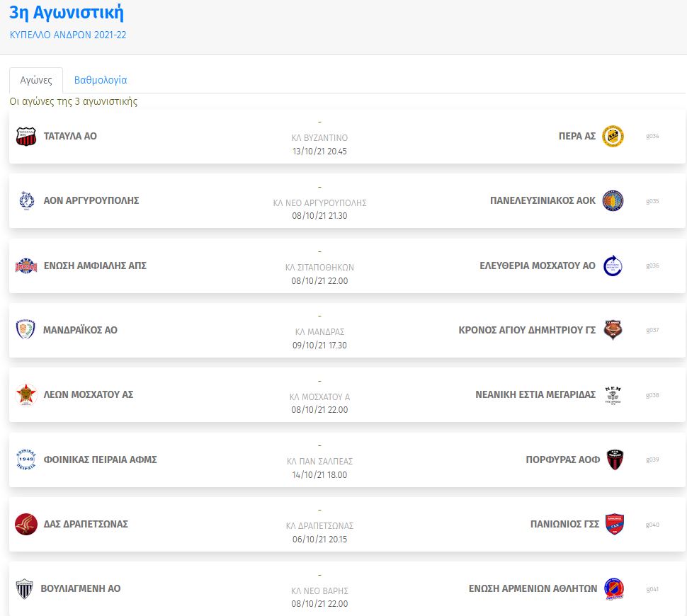687x616 pixels.
Task: Click the ΒΟΥΛΙΑΓΜΕΝΗ ΑΟ striped shield
Action: point(25,588)
